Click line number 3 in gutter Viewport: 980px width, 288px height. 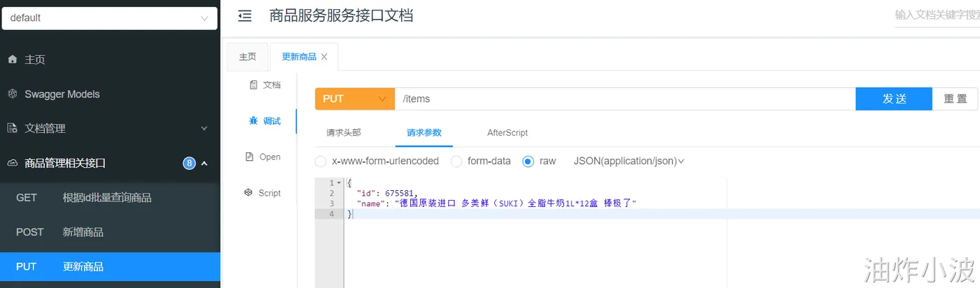click(x=331, y=203)
